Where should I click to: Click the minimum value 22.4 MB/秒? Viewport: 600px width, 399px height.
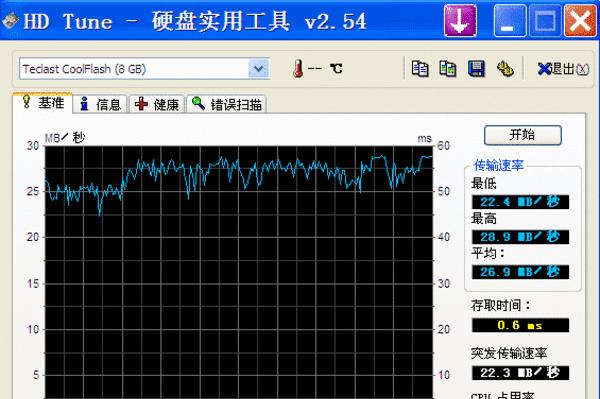coord(520,202)
